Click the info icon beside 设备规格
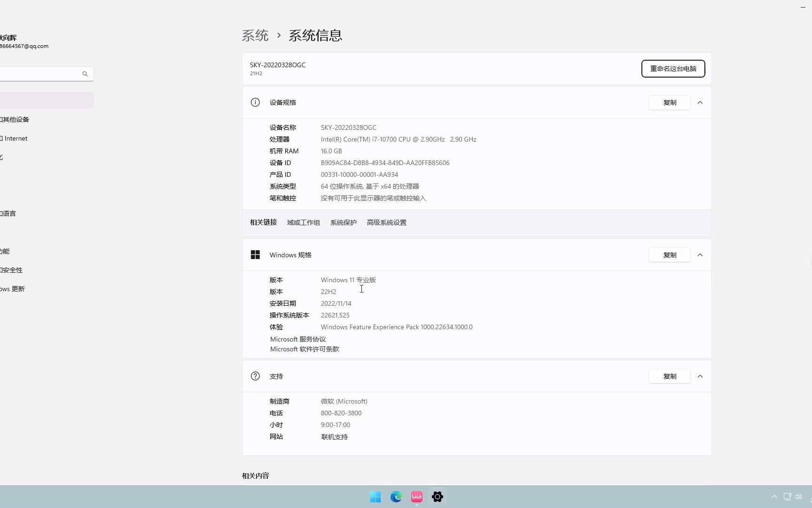This screenshot has height=508, width=812. coord(255,102)
